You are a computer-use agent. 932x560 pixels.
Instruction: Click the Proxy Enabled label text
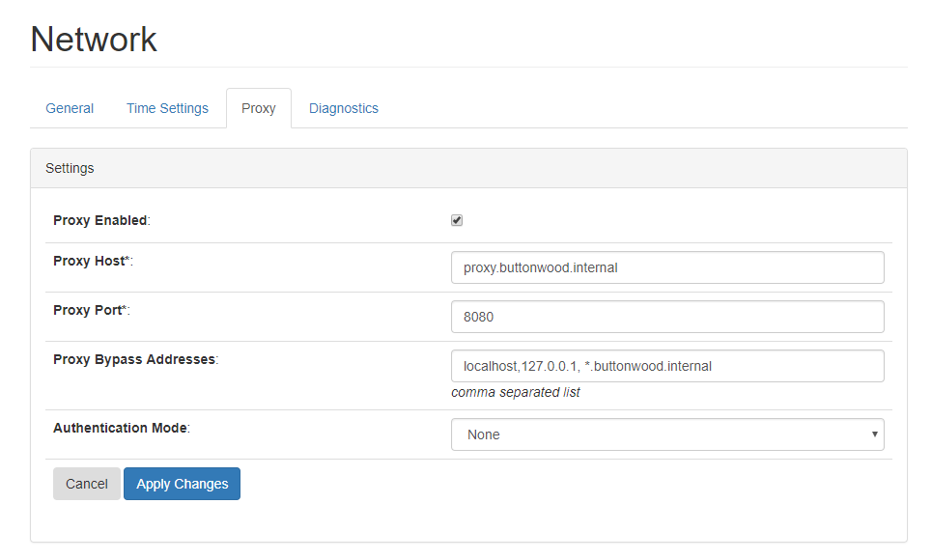101,220
